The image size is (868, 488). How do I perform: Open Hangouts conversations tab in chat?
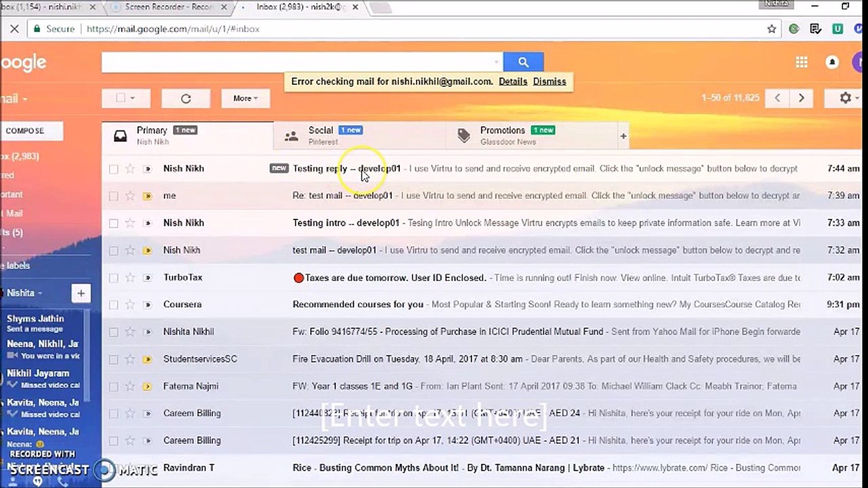pyautogui.click(x=37, y=481)
